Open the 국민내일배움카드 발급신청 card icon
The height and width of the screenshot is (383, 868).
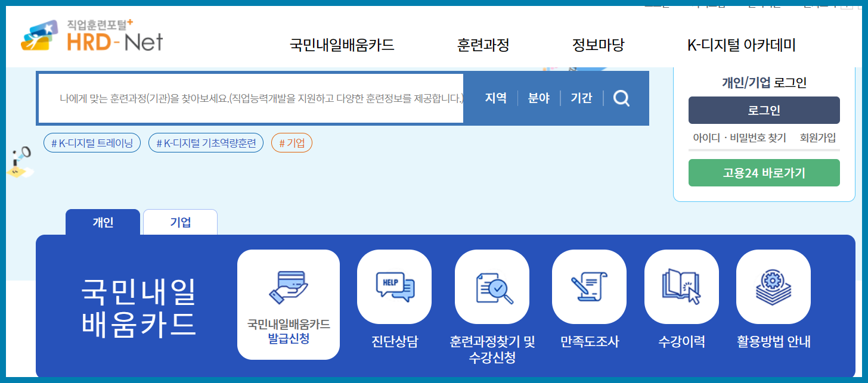coord(289,304)
